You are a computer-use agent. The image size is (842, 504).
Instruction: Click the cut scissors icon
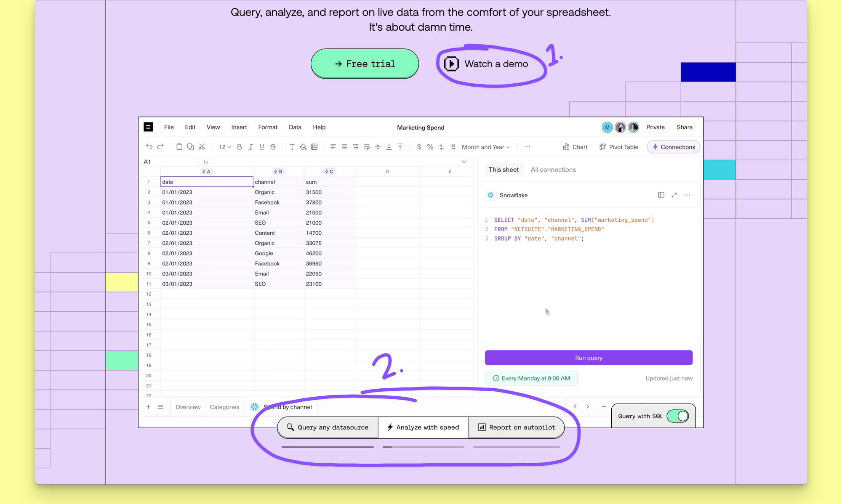(x=202, y=147)
